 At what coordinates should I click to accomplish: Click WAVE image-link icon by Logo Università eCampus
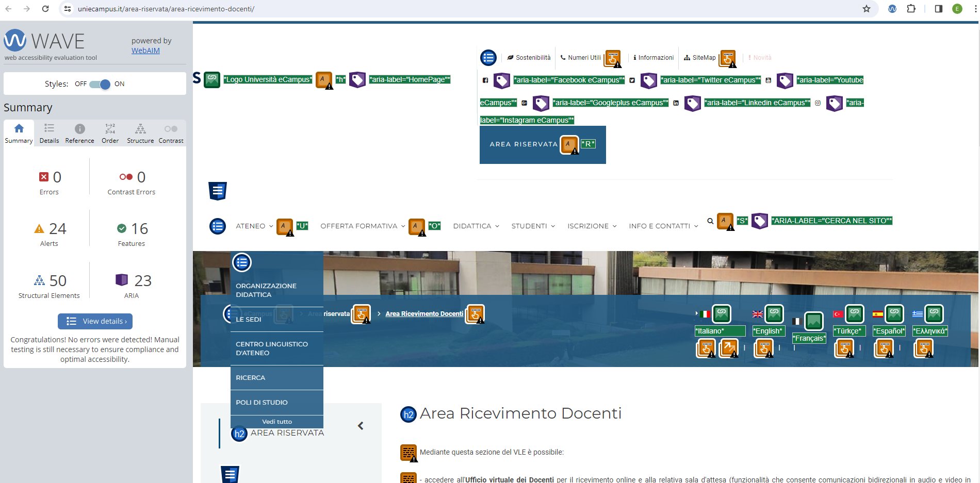(212, 80)
